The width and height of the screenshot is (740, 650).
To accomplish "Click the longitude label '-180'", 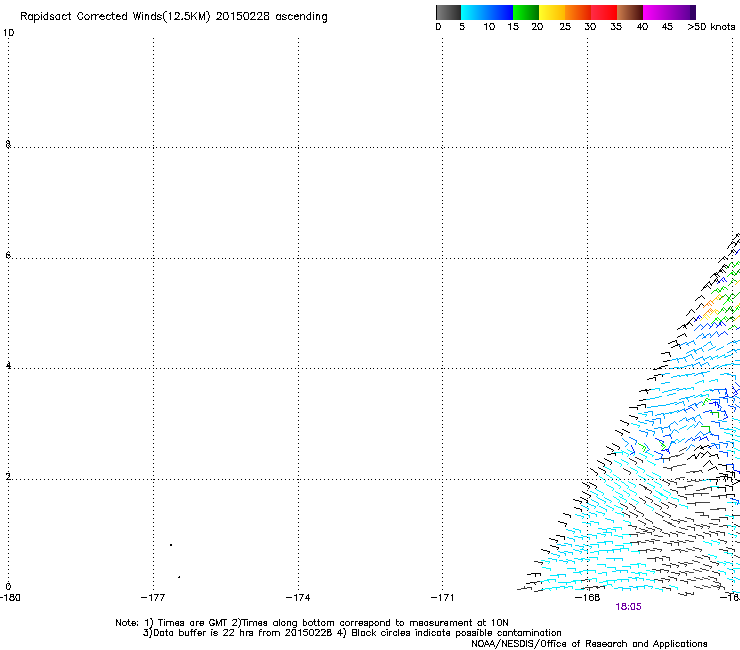I will pyautogui.click(x=10, y=598).
